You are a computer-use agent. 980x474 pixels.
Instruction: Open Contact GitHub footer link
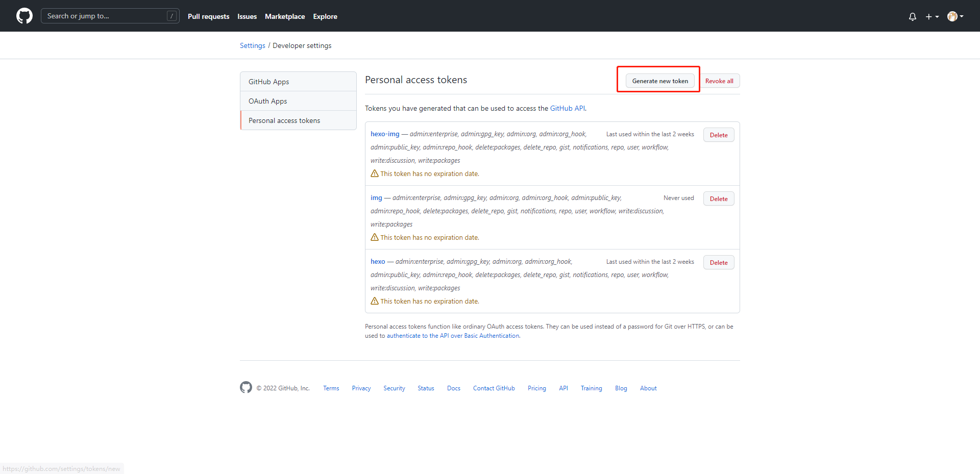click(494, 388)
